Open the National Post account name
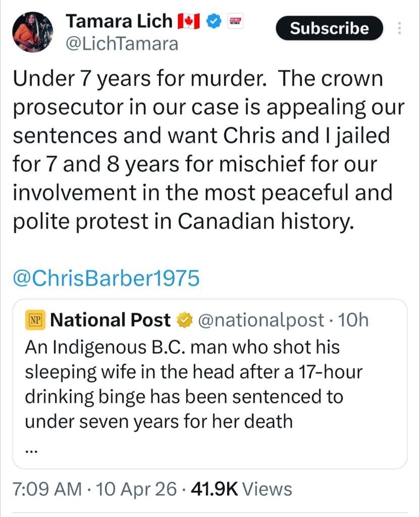Image resolution: width=420 pixels, height=517 pixels. [111, 320]
